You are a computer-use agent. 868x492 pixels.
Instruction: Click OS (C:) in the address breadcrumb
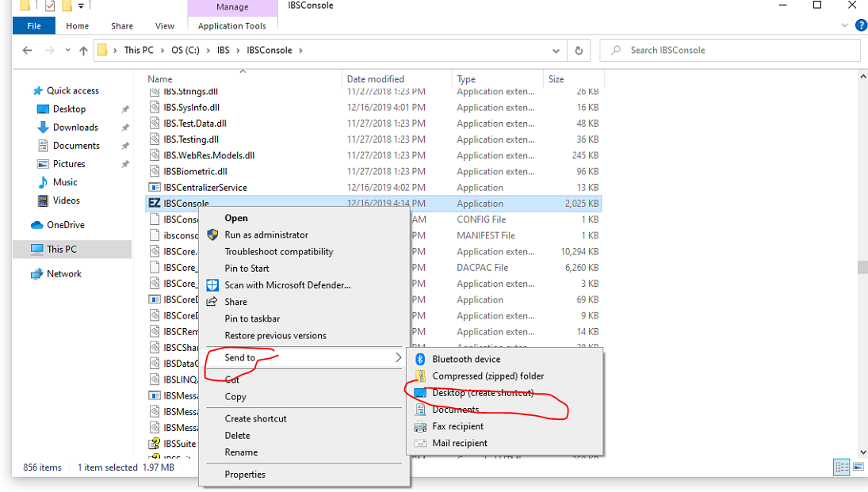(x=185, y=51)
